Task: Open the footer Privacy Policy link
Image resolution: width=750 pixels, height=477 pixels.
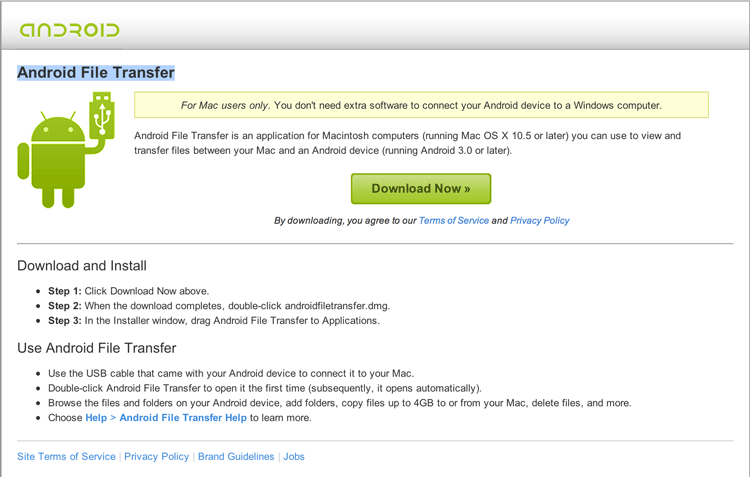Action: (156, 456)
